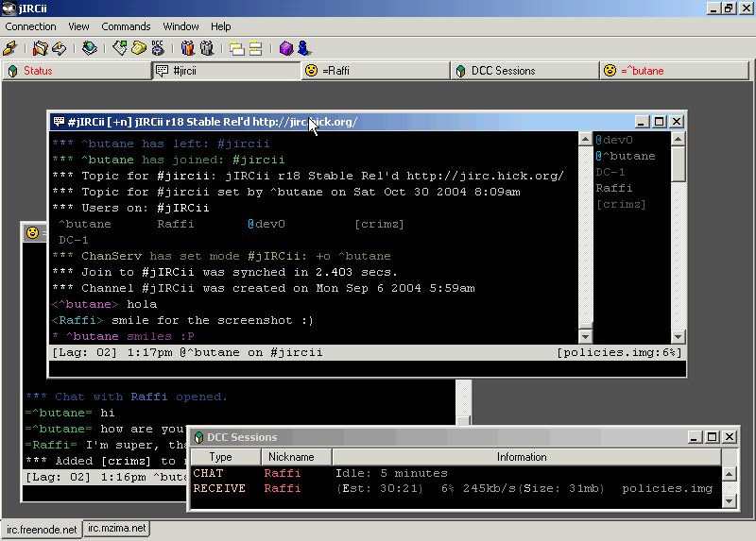Click the tile windows toolbar icon

tap(255, 49)
